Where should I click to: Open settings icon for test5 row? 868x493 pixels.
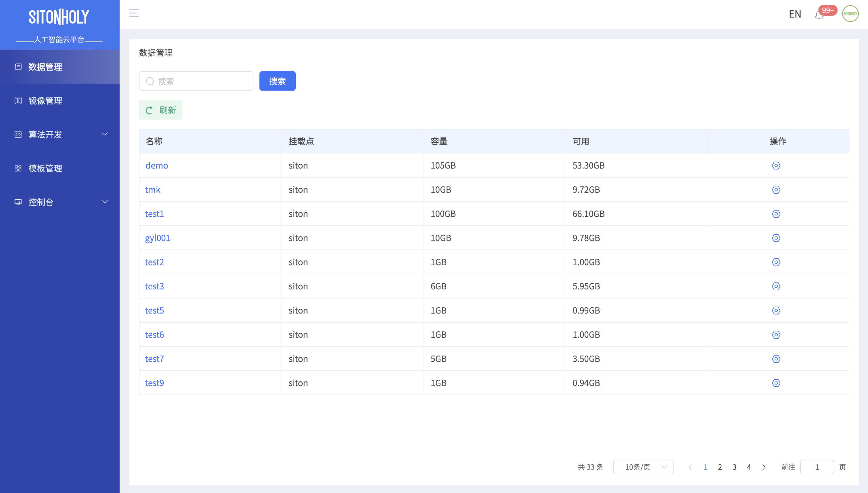[776, 311]
